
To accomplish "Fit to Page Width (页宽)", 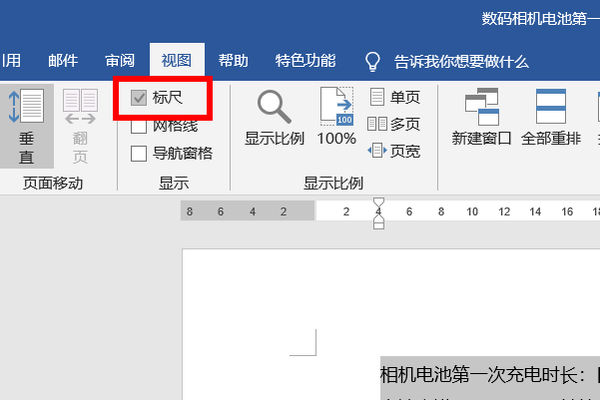I will [x=393, y=151].
